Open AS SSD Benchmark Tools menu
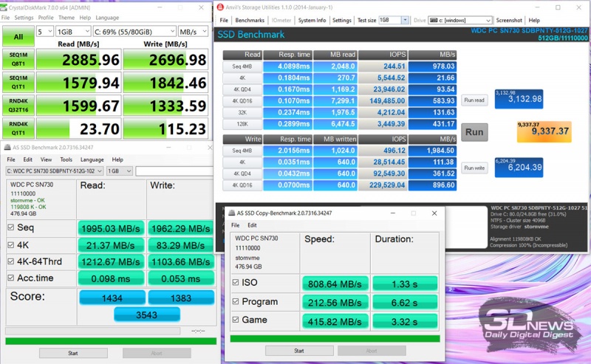The image size is (591, 364). coord(66,159)
